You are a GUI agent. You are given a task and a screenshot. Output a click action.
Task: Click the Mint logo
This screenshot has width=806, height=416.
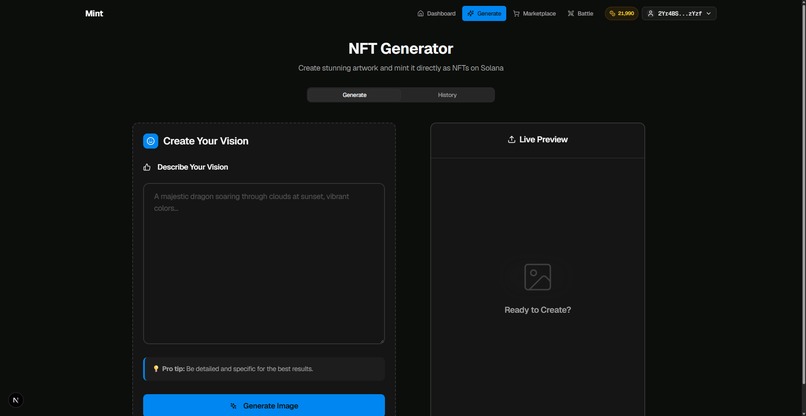94,13
